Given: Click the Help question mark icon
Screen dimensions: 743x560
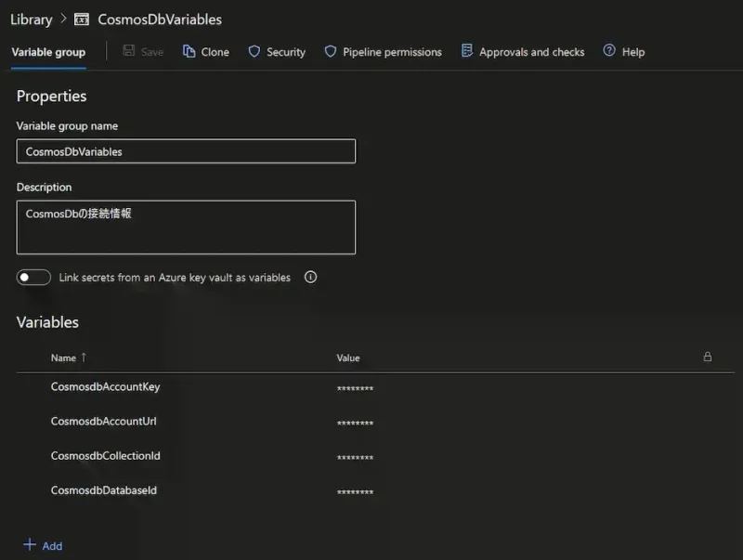Looking at the screenshot, I should tap(609, 52).
